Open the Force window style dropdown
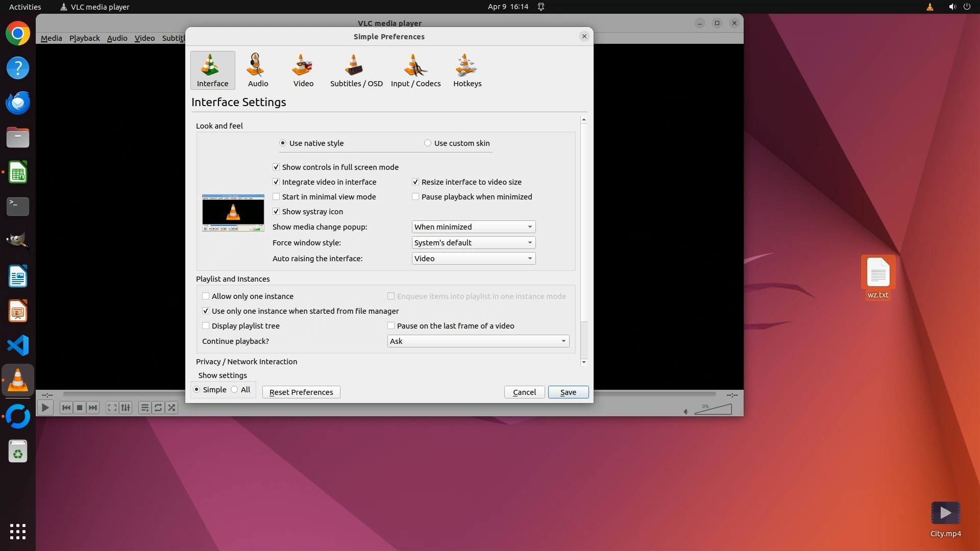The width and height of the screenshot is (980, 551). pyautogui.click(x=473, y=243)
